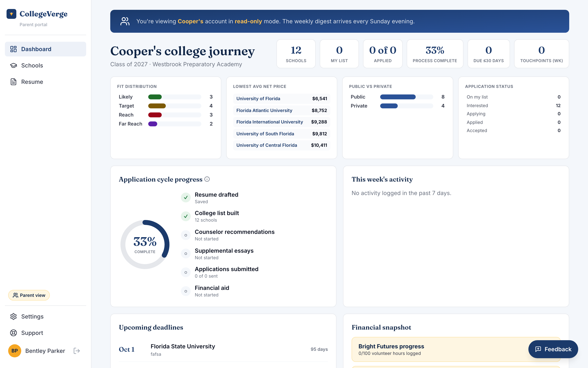588x368 pixels.
Task: Click the circle marker for Financial aid
Action: (186, 291)
